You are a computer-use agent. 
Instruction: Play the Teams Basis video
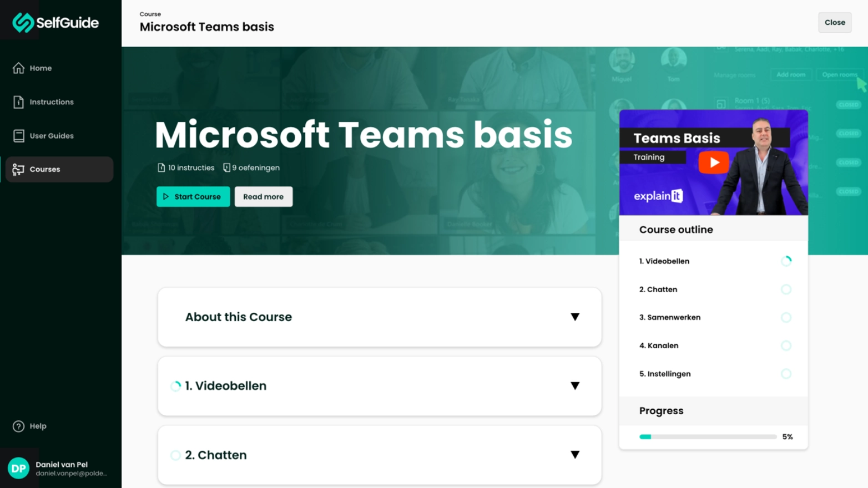coord(714,162)
